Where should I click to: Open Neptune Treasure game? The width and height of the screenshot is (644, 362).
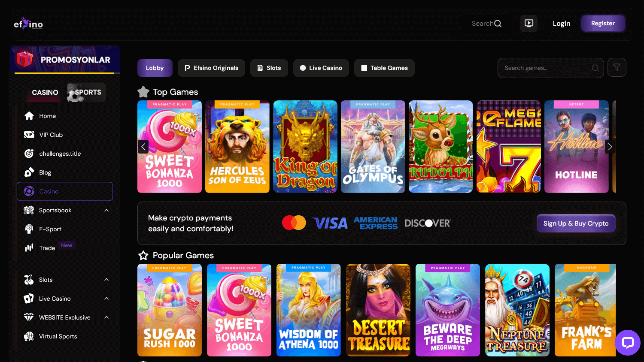click(x=517, y=310)
